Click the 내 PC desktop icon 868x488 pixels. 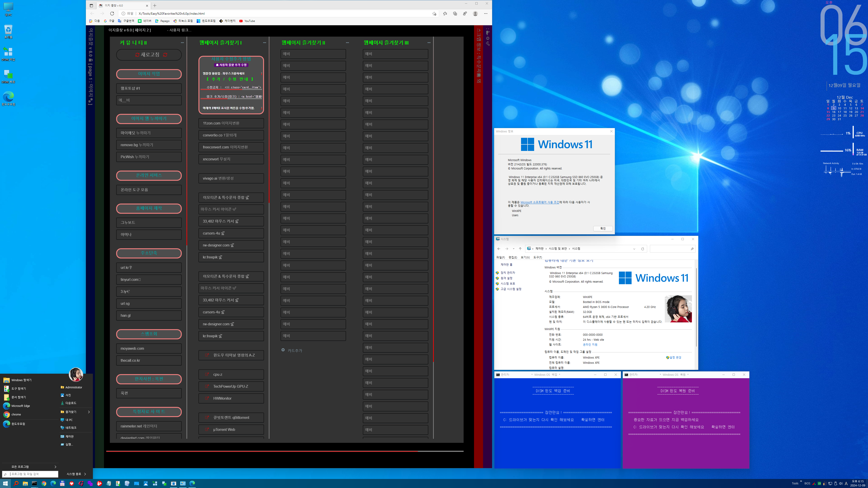click(x=8, y=9)
